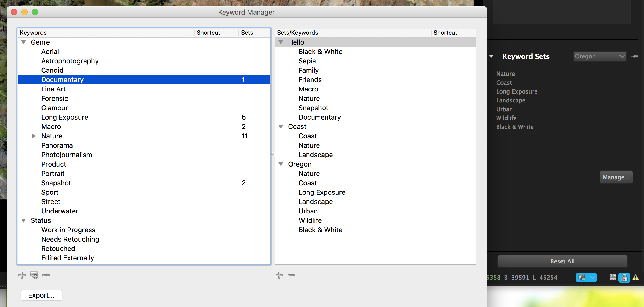Toggle the blue padlock lock button

click(x=624, y=278)
